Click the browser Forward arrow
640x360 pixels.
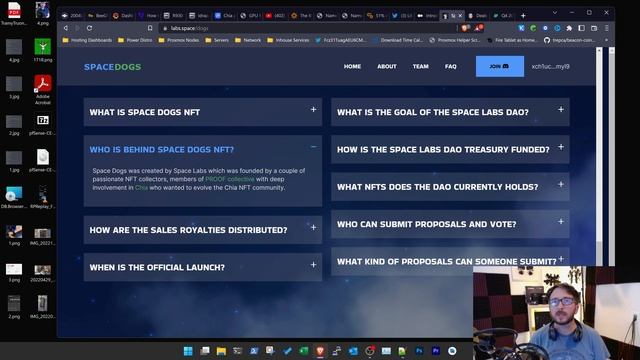(77, 28)
